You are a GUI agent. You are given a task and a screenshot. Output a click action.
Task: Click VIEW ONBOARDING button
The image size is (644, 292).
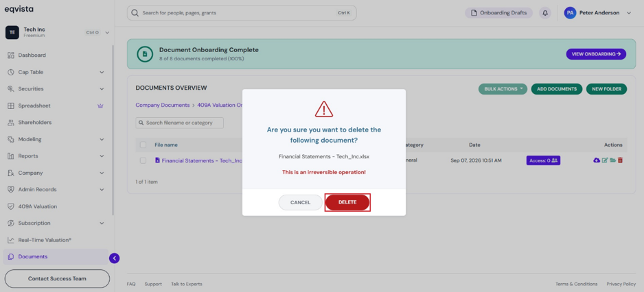[596, 53]
